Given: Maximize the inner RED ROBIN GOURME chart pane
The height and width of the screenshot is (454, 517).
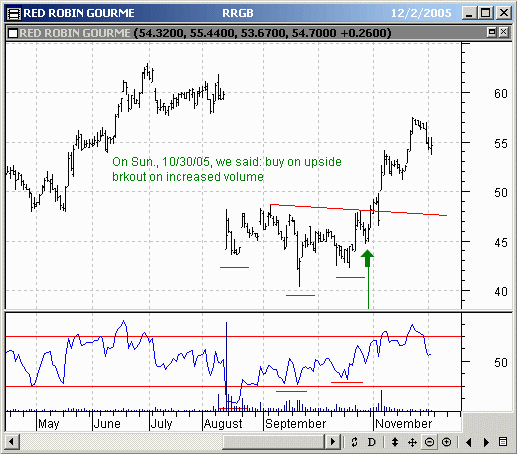Looking at the screenshot, I should click(491, 32).
